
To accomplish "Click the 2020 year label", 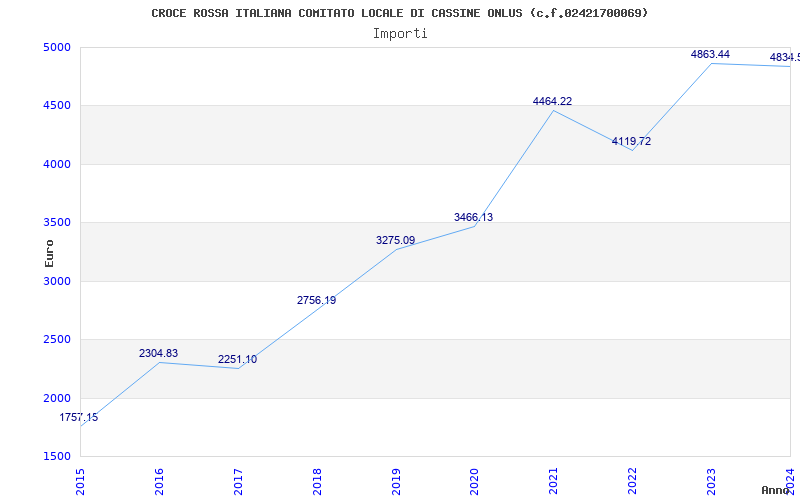I will point(474,481).
